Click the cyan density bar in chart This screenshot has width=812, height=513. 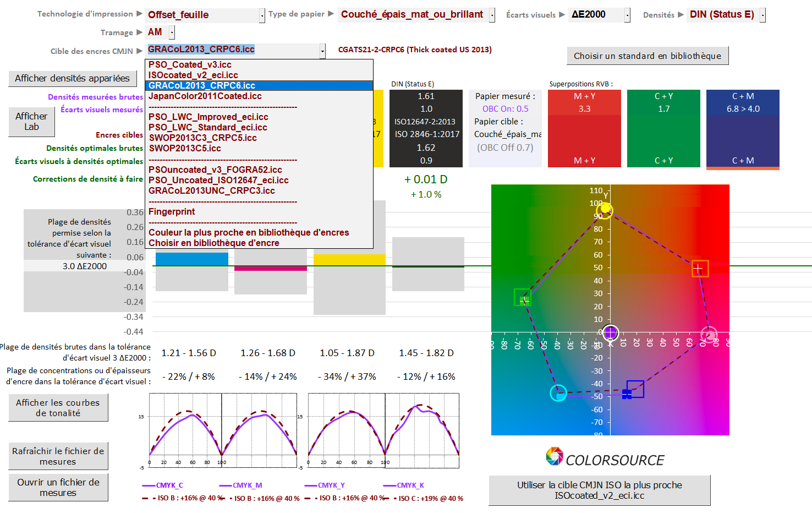[x=192, y=259]
